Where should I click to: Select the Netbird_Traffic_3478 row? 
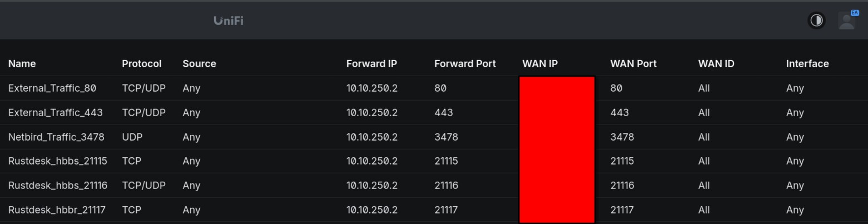point(434,137)
